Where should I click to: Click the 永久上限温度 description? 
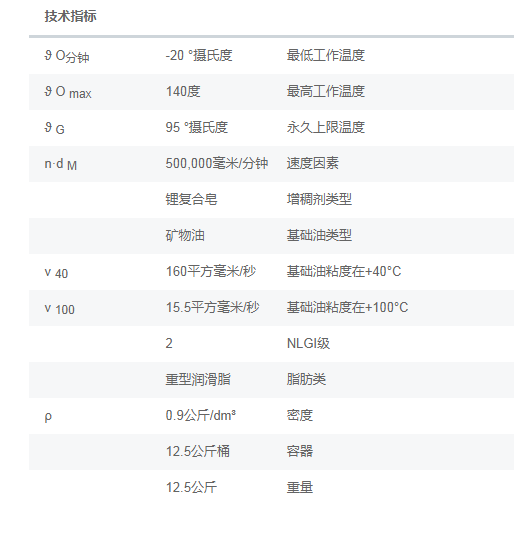[x=326, y=127]
